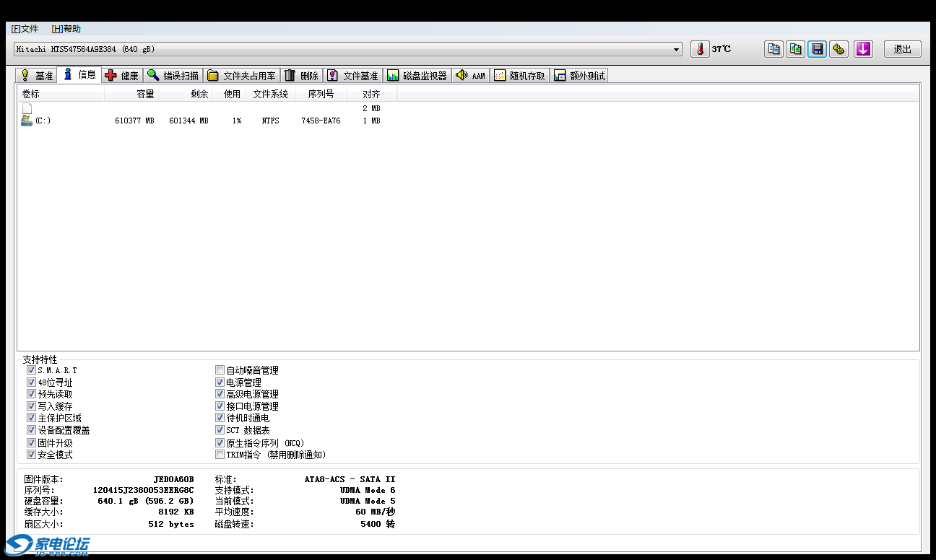Switch to the 错误扫描 tab

(x=173, y=76)
